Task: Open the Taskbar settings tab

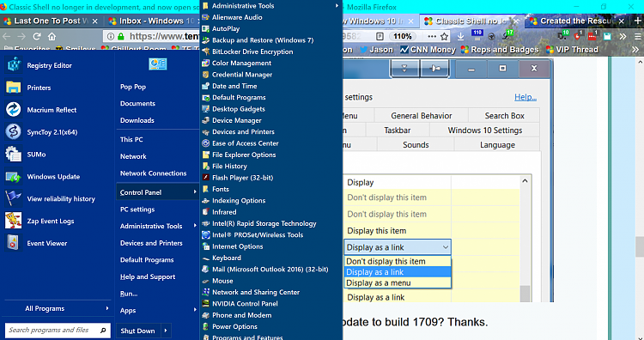Action: [398, 131]
